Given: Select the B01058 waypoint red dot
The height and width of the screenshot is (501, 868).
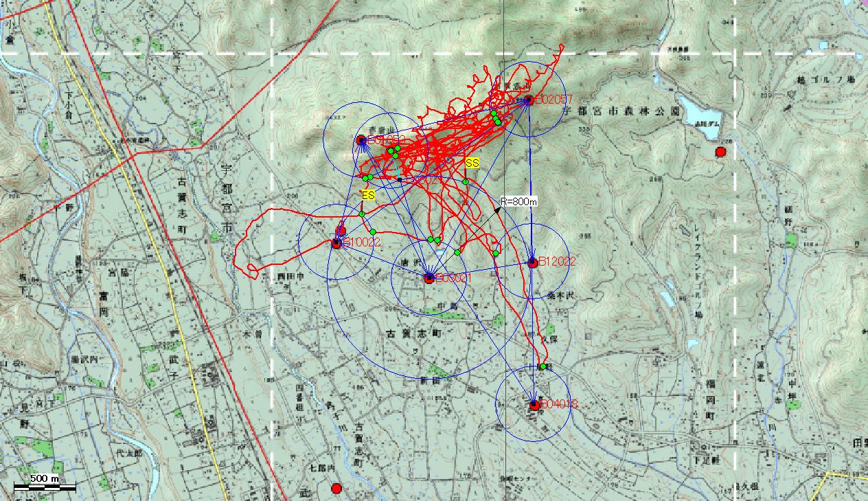Looking at the screenshot, I should click(x=361, y=140).
